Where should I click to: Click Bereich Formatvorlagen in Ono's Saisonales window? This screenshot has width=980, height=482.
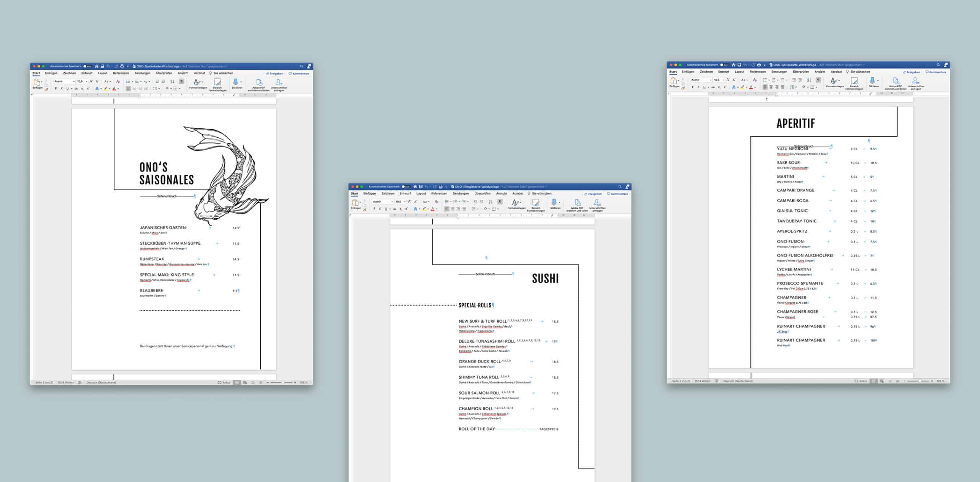point(217,82)
